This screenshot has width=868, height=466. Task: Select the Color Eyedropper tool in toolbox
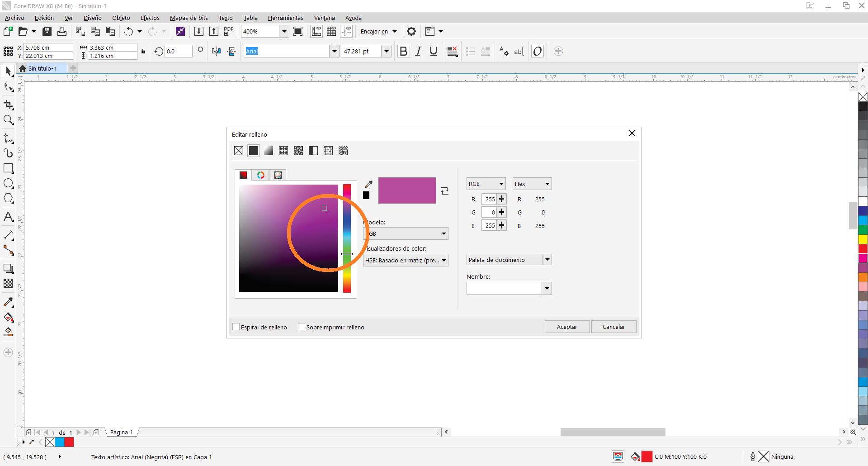(8, 302)
